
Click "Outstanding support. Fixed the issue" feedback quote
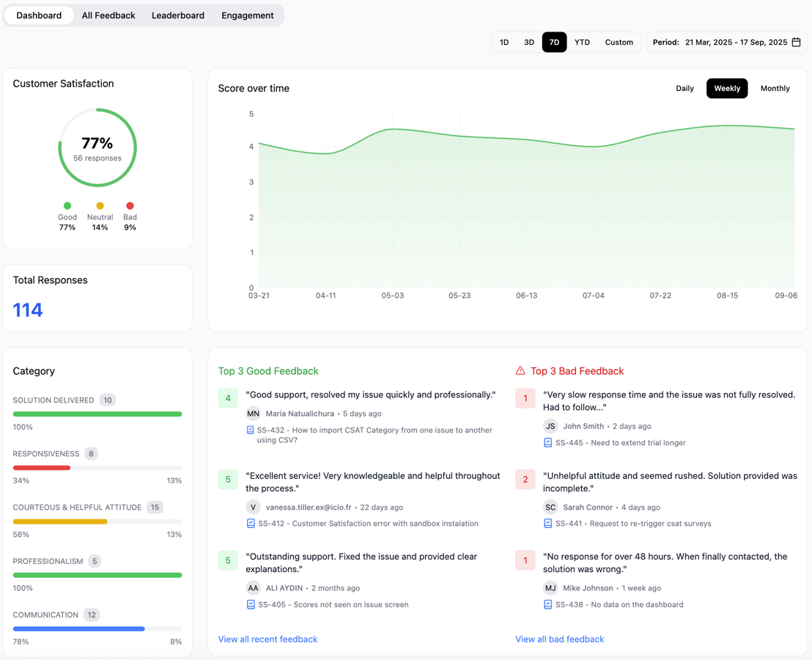(x=361, y=562)
